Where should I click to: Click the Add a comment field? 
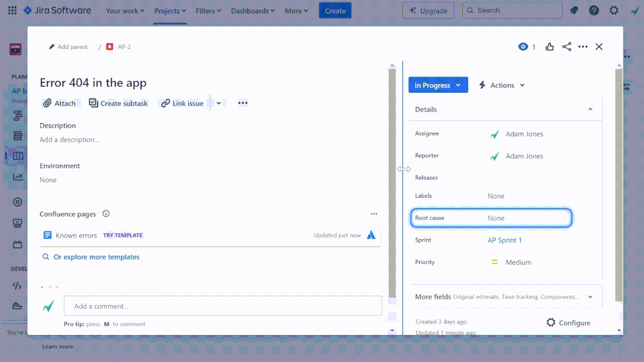[222, 306]
